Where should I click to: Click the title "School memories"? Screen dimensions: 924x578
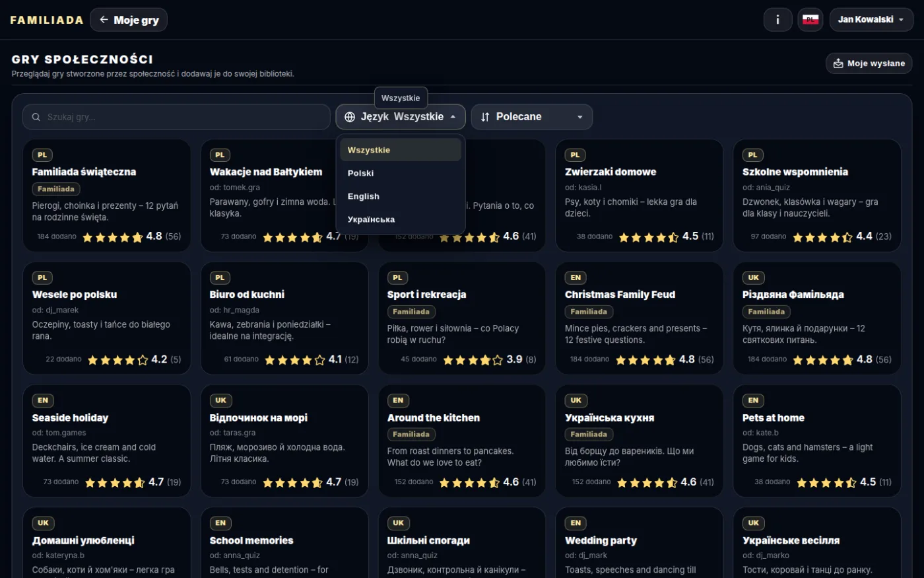[251, 540]
